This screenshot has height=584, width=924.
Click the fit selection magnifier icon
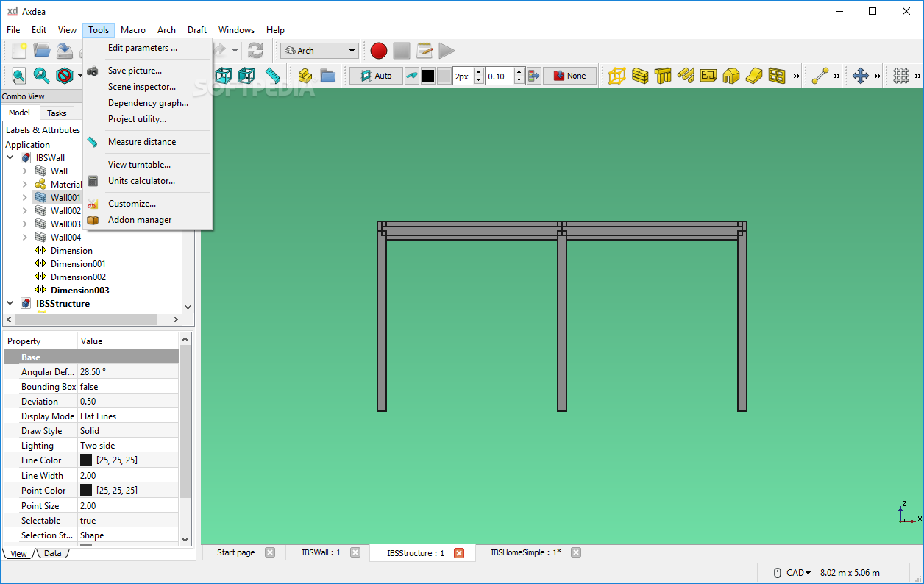click(x=42, y=76)
